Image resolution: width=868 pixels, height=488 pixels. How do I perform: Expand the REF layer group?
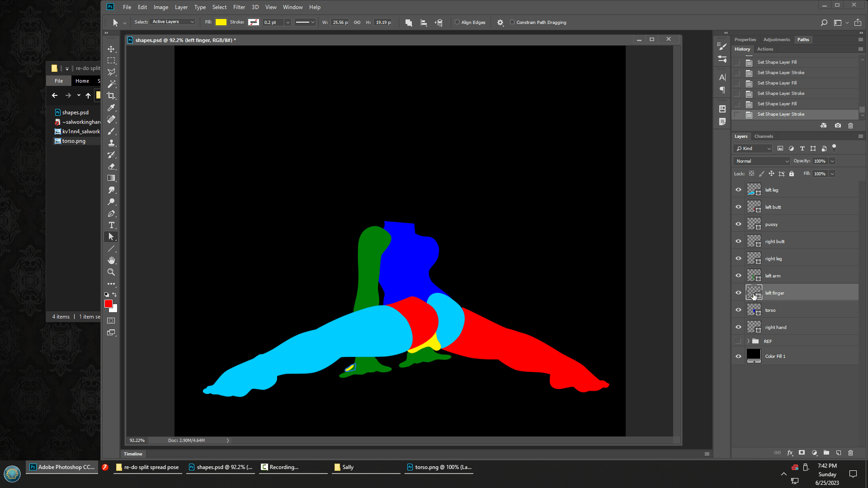pyautogui.click(x=748, y=341)
